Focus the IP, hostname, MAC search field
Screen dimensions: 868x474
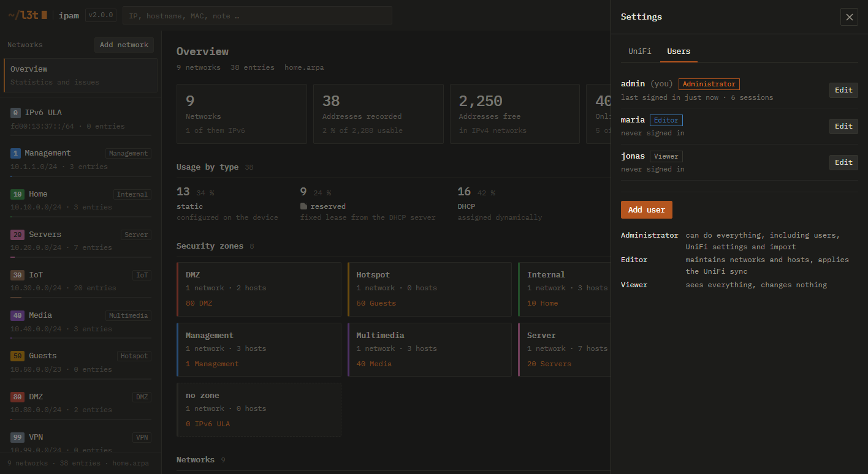tap(257, 15)
